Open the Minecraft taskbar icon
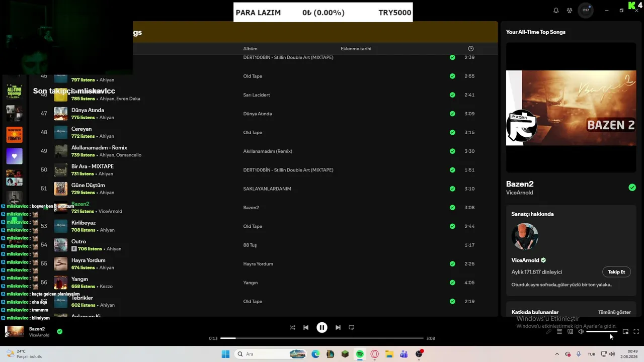 345,354
